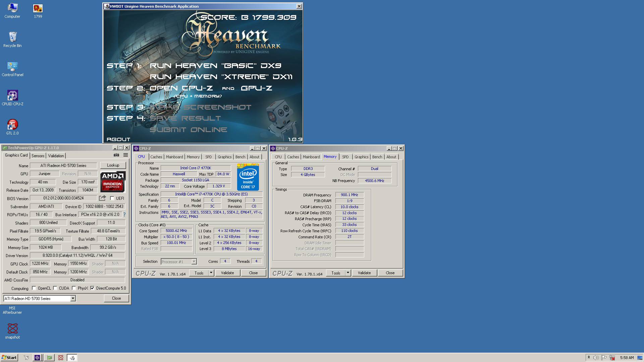
Task: Click the Show Desktop tray icon
Action: 640,358
